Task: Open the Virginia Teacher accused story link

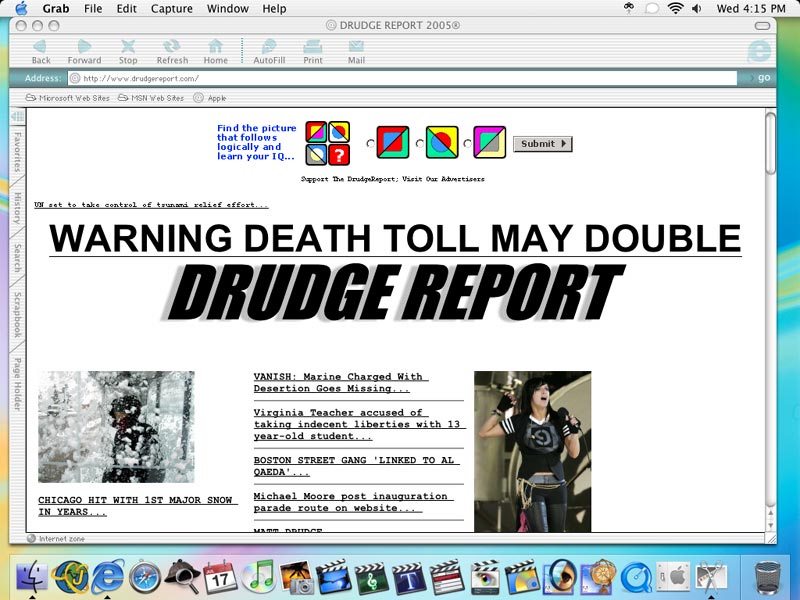Action: (359, 424)
